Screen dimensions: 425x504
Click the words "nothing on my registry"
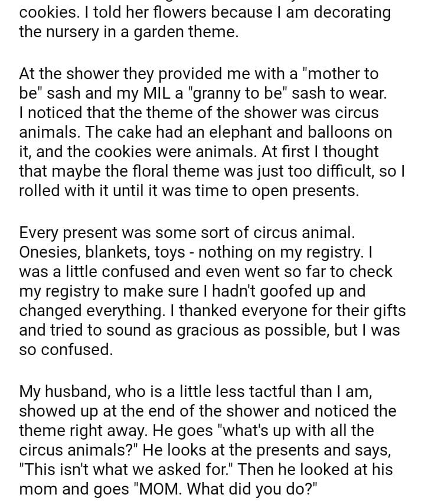pyautogui.click(x=280, y=252)
